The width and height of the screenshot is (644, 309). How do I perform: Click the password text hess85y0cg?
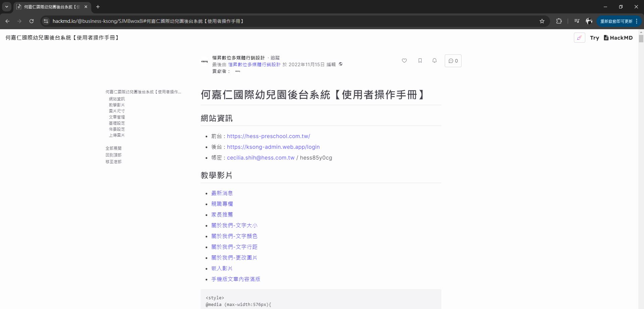[316, 158]
